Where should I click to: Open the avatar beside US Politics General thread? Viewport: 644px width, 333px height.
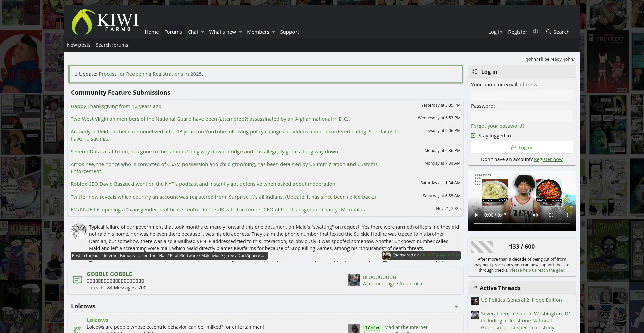[x=475, y=301]
